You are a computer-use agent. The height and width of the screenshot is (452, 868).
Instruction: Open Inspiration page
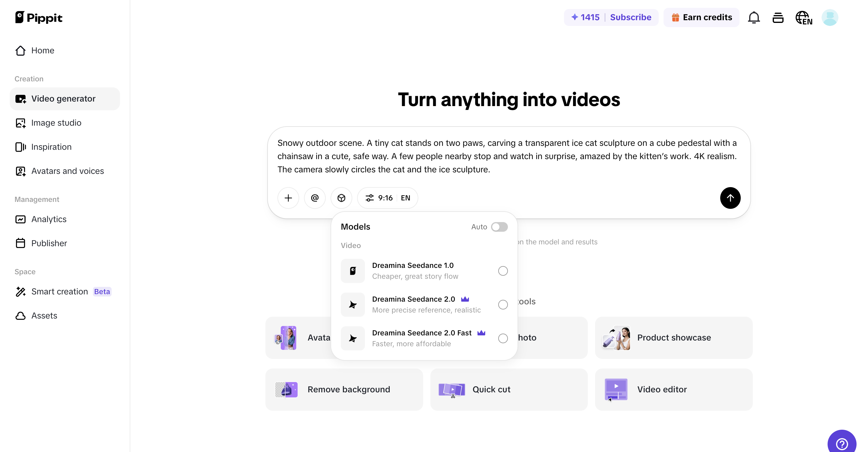(65, 147)
